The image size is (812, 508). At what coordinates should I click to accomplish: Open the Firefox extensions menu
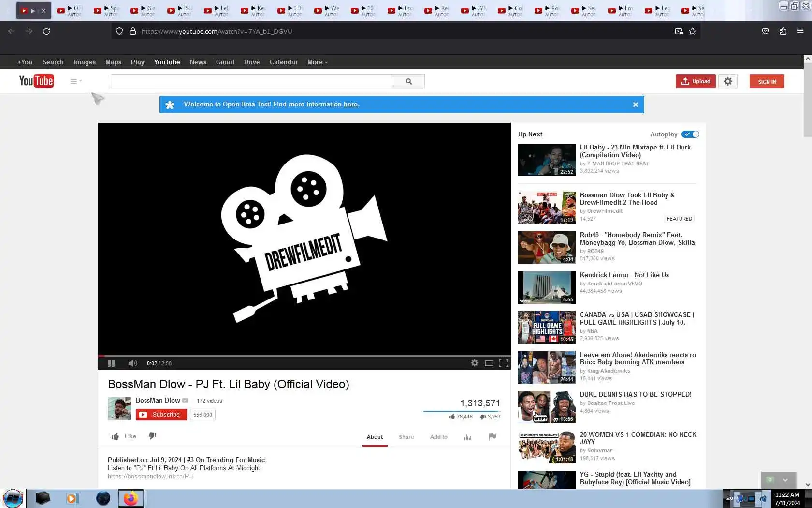pyautogui.click(x=783, y=31)
